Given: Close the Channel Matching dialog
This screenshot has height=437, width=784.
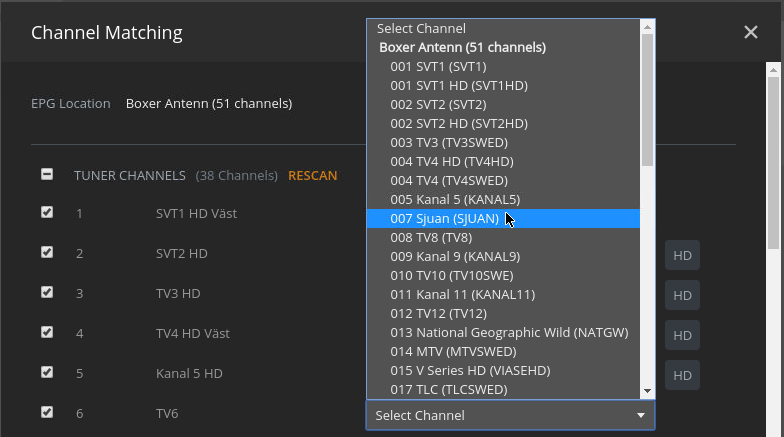Looking at the screenshot, I should tap(751, 33).
